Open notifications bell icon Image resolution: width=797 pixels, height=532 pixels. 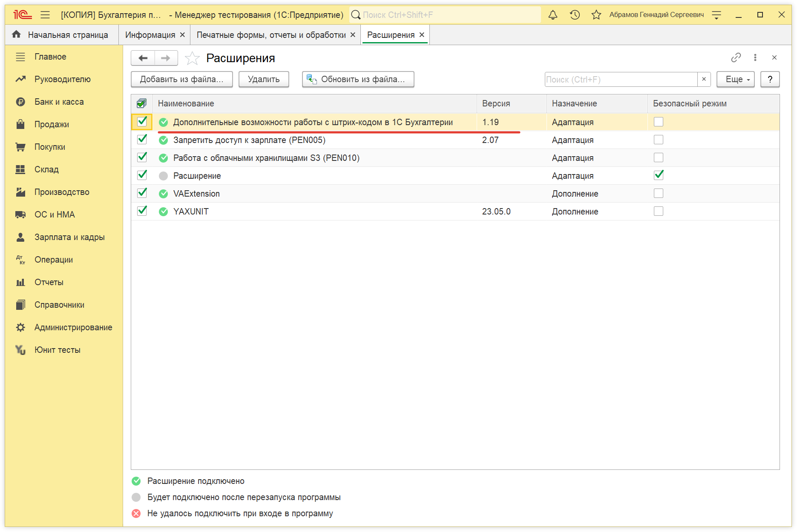pyautogui.click(x=552, y=15)
